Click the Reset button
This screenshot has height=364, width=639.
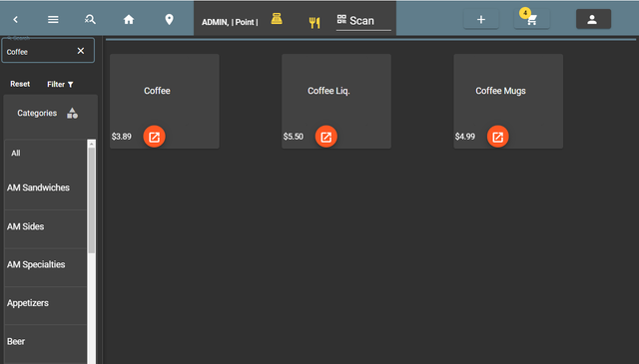pyautogui.click(x=20, y=84)
